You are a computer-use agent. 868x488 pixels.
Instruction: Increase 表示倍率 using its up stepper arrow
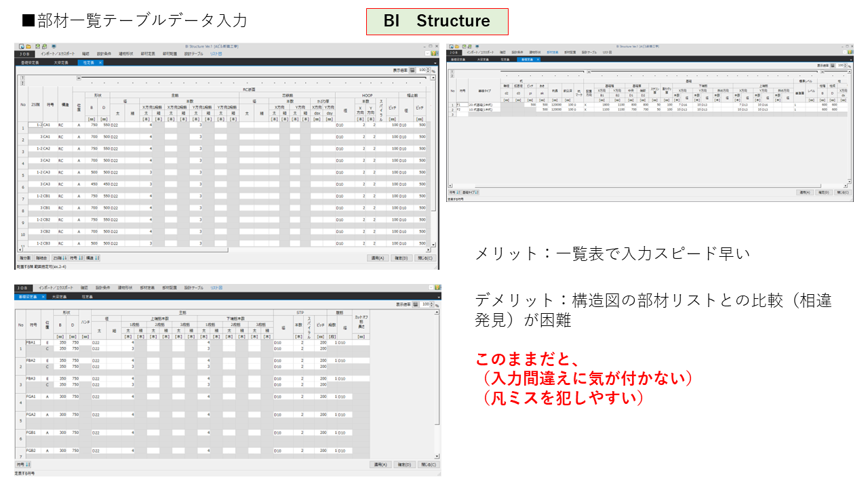(428, 68)
